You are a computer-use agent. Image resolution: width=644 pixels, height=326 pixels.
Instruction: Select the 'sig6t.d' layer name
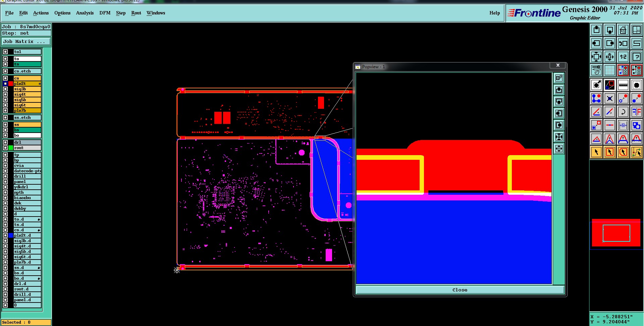point(27,257)
